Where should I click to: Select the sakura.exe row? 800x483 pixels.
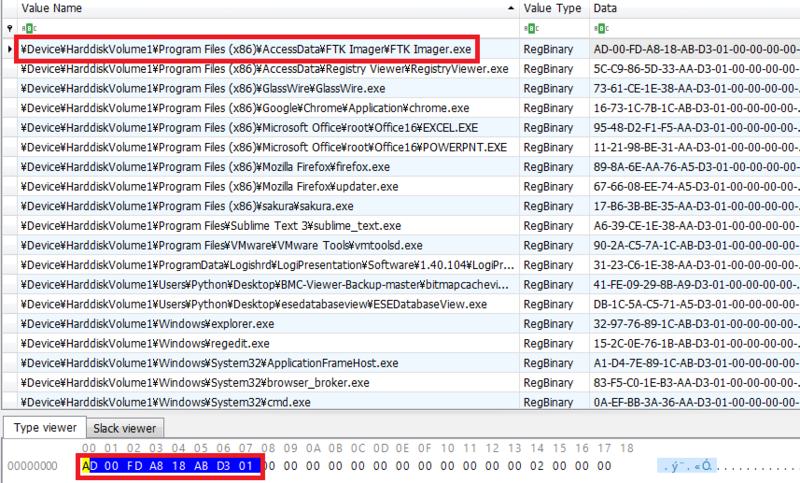[401, 206]
